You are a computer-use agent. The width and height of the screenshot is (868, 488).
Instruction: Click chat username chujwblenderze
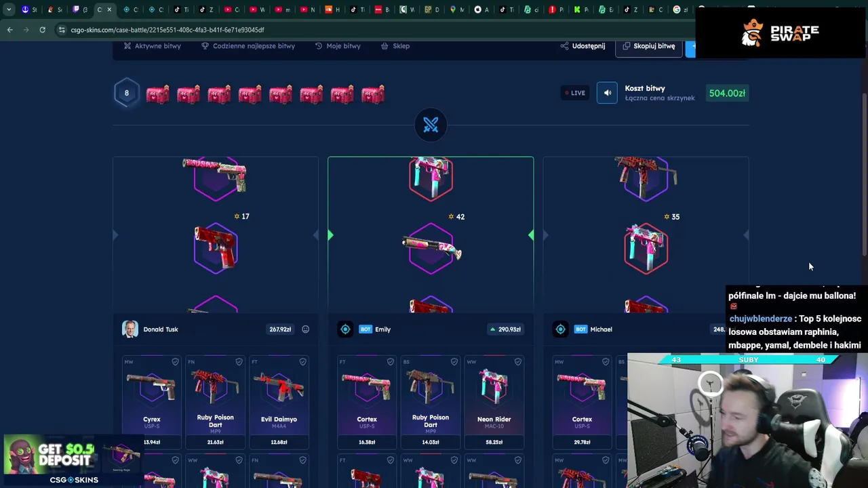click(x=760, y=319)
